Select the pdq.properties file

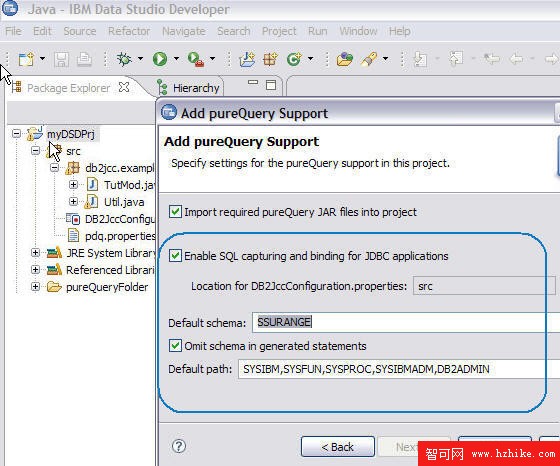(120, 236)
